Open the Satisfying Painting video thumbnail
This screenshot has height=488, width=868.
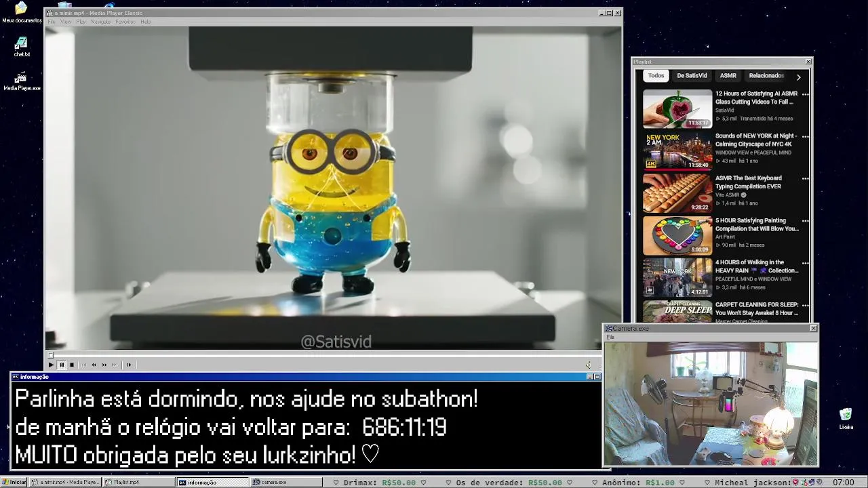[677, 235]
